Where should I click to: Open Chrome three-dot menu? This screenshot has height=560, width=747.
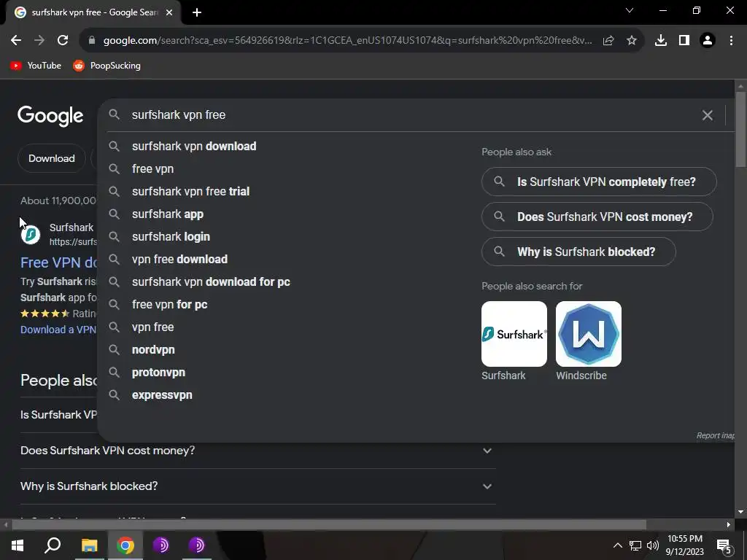click(731, 41)
